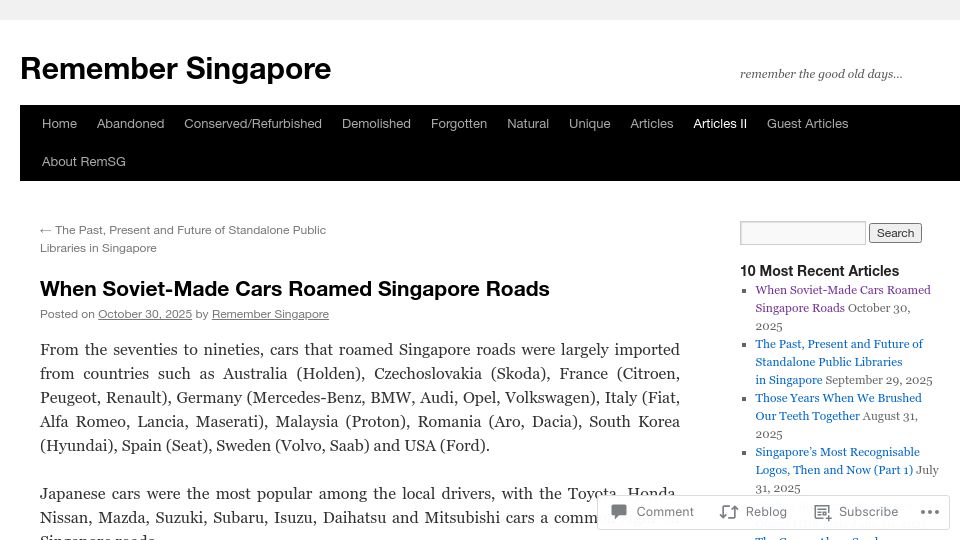This screenshot has width=960, height=540.
Task: Open the Articles menu item
Action: (651, 124)
